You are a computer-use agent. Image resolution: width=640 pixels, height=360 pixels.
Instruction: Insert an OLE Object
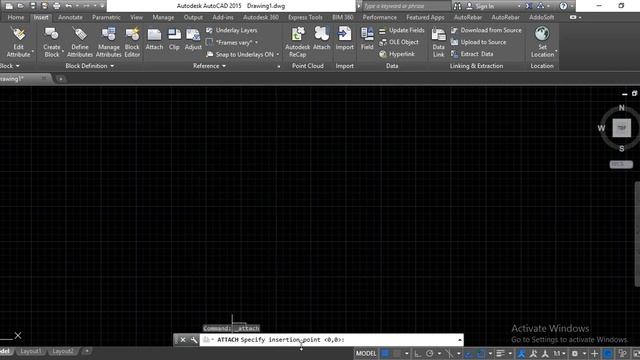(399, 42)
